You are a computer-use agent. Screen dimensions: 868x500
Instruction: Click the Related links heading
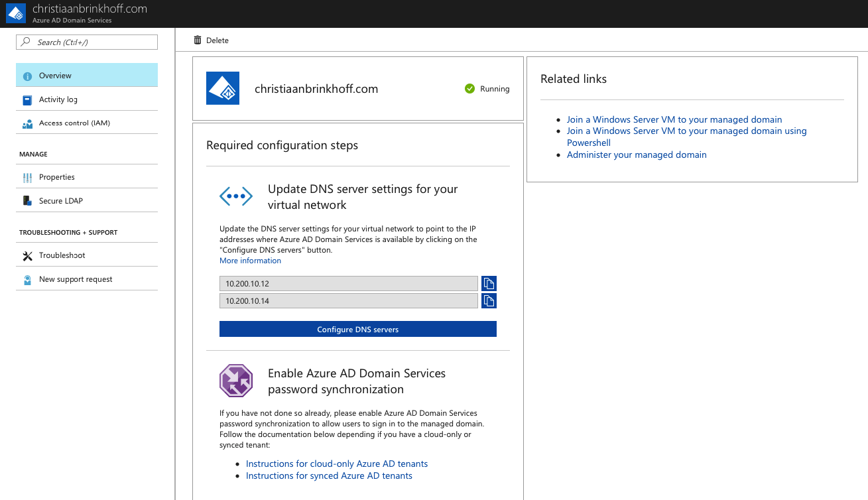click(574, 79)
